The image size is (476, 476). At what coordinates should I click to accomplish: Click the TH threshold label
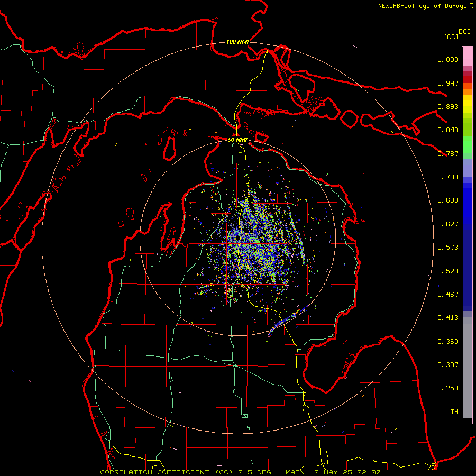454,412
